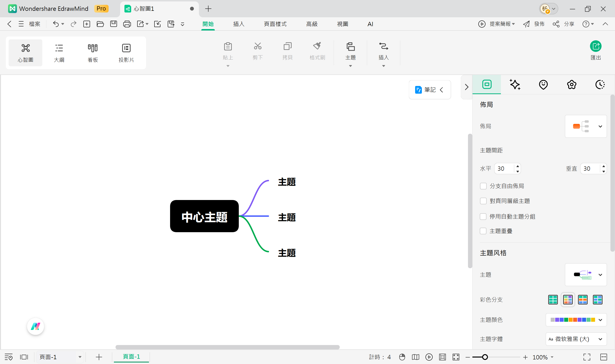Enable 主題重疊 checkbox
Screen dimensions: 615x364
(483, 231)
